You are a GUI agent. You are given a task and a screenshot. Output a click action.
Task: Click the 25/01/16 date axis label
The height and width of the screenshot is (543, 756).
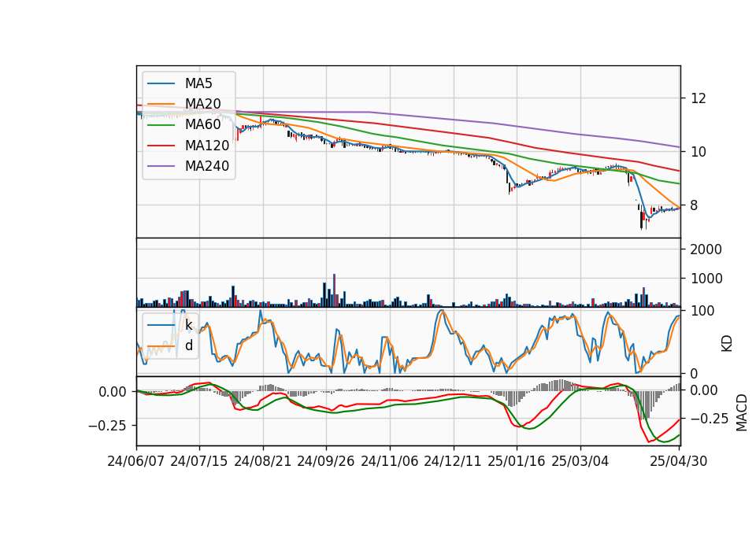click(x=517, y=461)
